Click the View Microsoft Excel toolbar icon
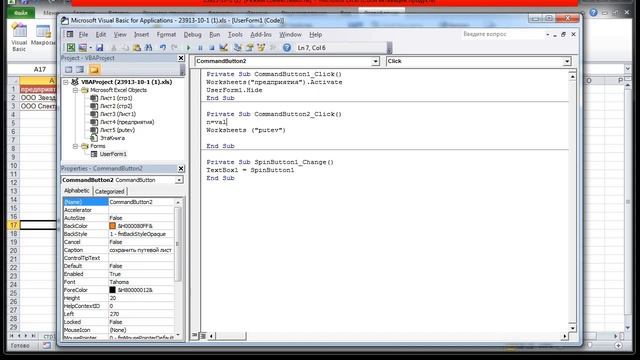The image size is (640, 360). click(71, 48)
